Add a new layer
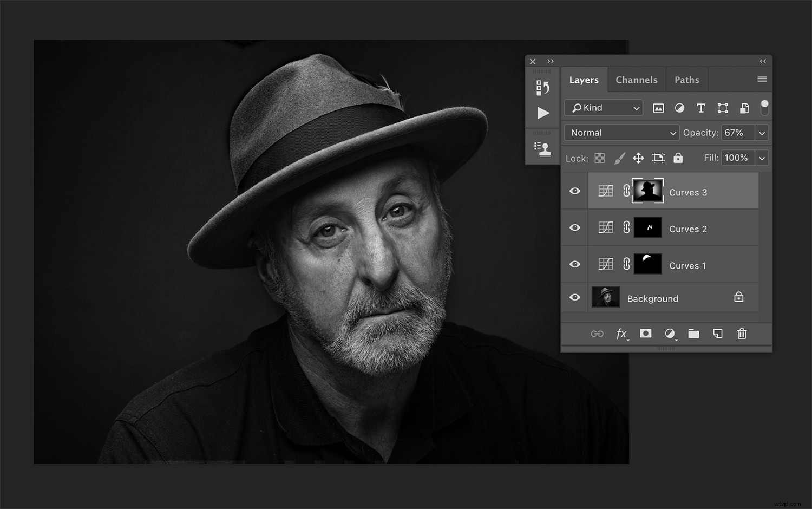Image resolution: width=812 pixels, height=509 pixels. pos(718,334)
